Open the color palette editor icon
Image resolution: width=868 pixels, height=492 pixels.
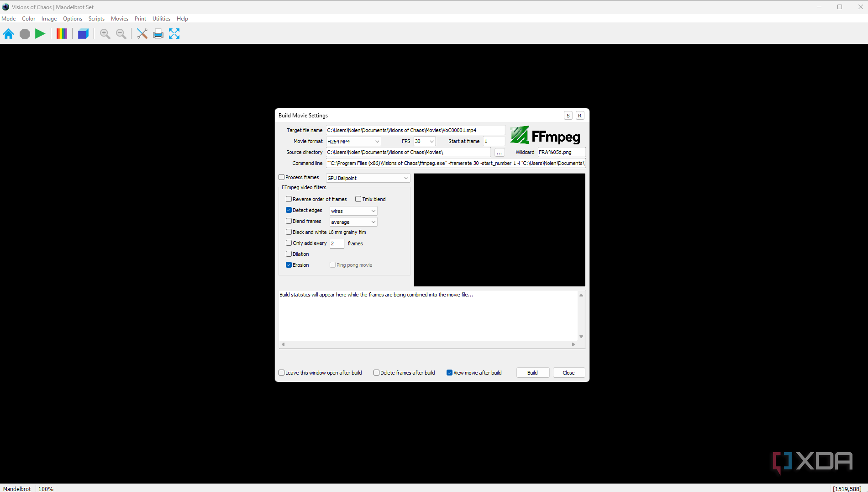(x=62, y=34)
